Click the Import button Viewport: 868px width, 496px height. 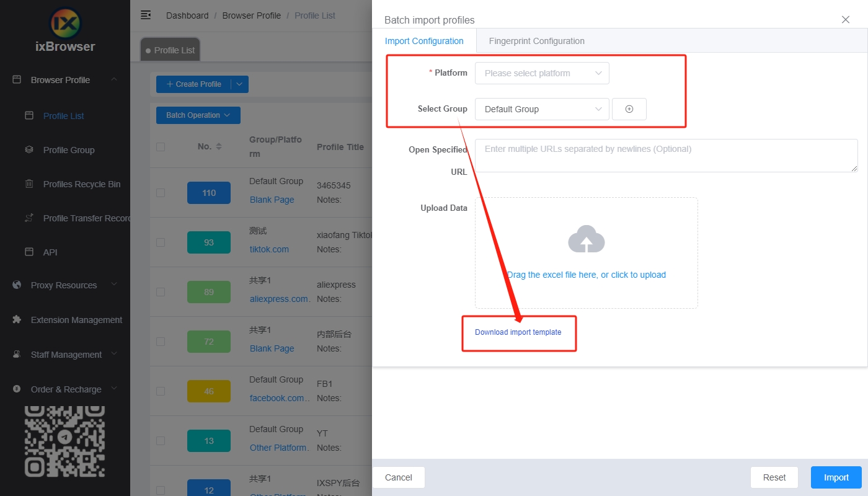tap(836, 477)
